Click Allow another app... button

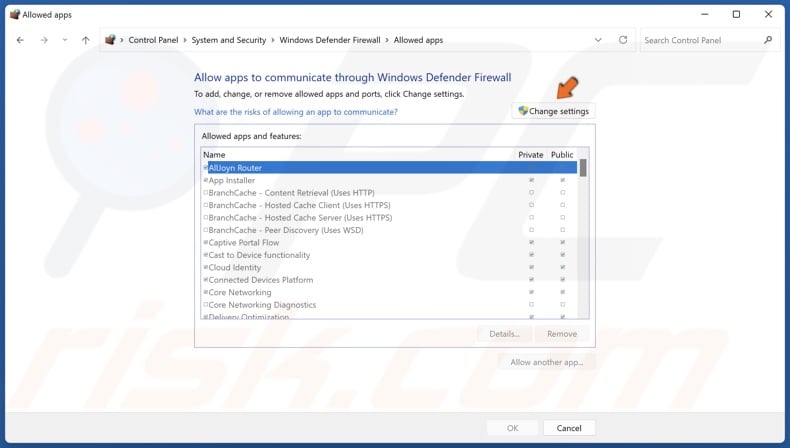pyautogui.click(x=547, y=362)
